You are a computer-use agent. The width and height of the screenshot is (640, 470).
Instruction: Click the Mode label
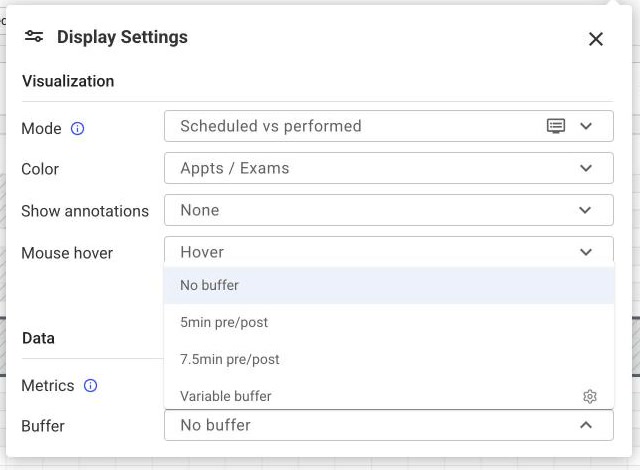click(x=41, y=129)
